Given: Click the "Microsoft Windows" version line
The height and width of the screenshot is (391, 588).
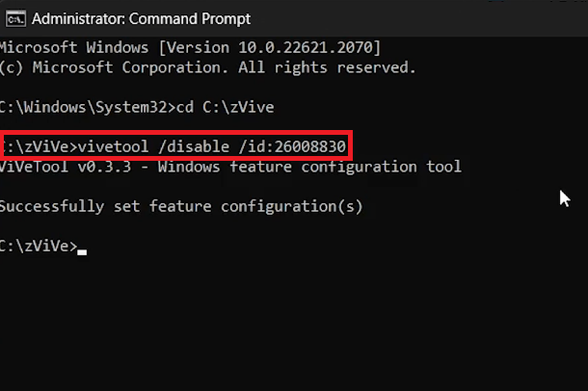Looking at the screenshot, I should pos(190,47).
